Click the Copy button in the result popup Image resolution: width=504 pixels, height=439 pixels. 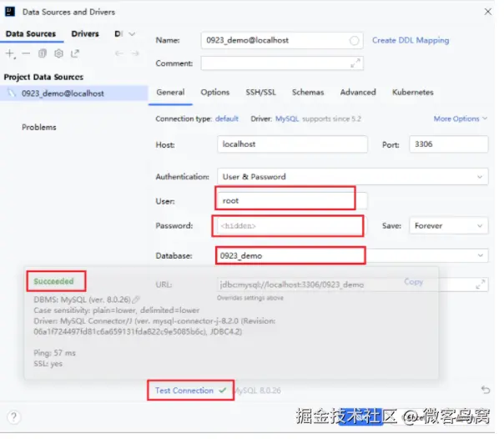pos(413,282)
